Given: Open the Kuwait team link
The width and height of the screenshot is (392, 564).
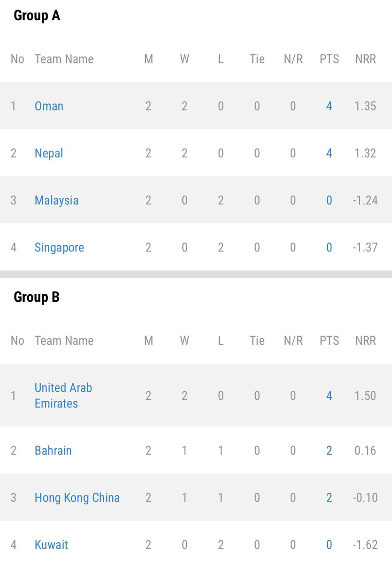Looking at the screenshot, I should point(51,545).
